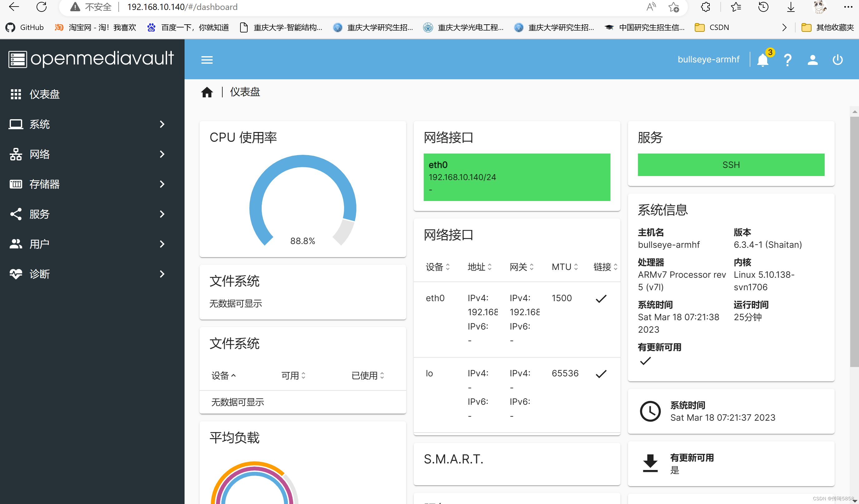Click the power icon in header
This screenshot has width=859, height=504.
pyautogui.click(x=837, y=60)
